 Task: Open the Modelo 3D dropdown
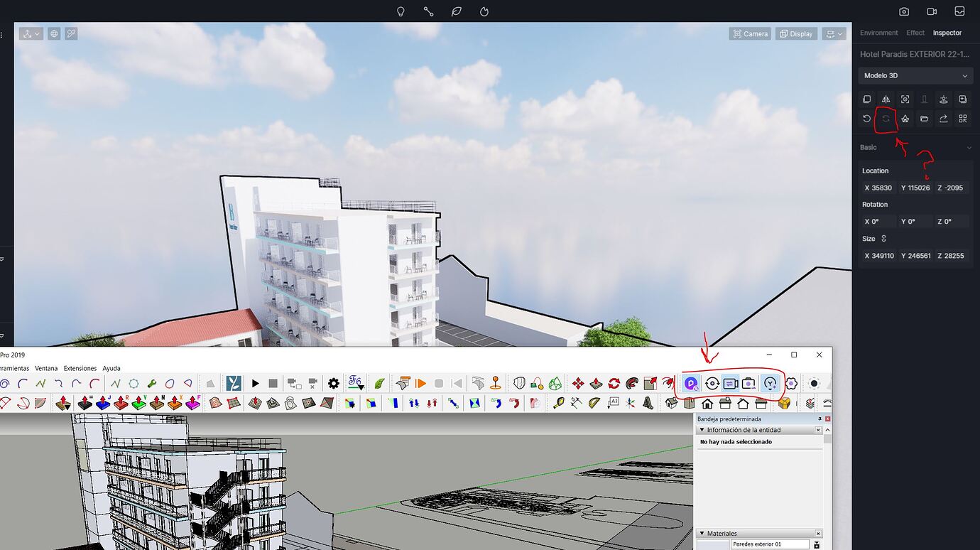[915, 76]
